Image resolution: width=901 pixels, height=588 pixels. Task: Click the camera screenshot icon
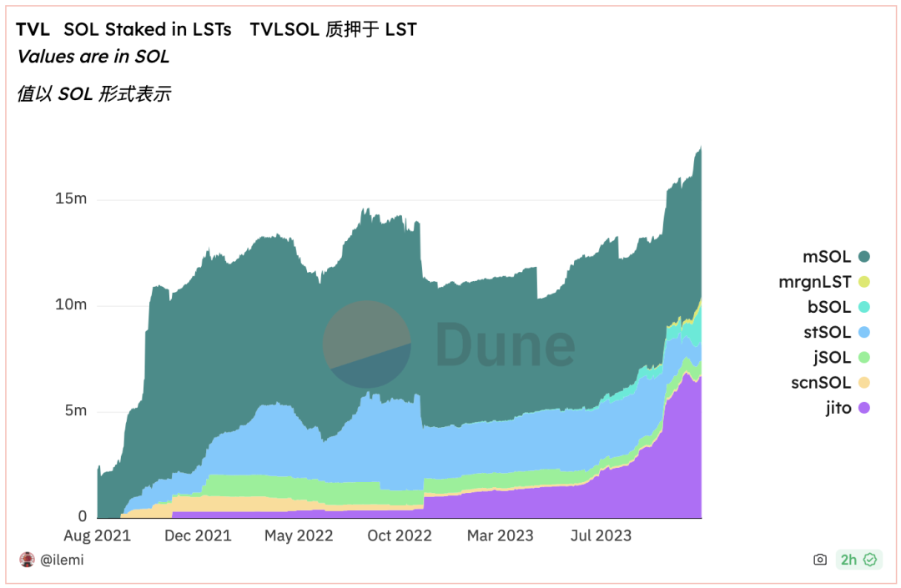(820, 560)
